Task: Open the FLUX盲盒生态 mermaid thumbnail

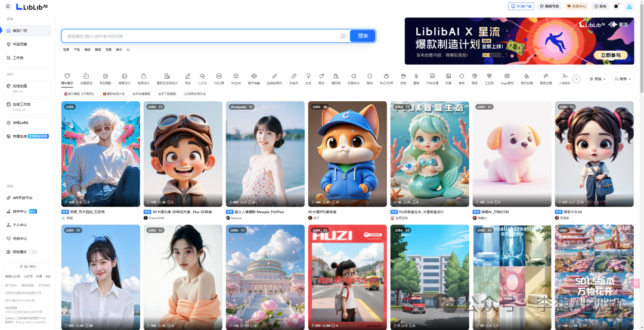Action: [429, 154]
